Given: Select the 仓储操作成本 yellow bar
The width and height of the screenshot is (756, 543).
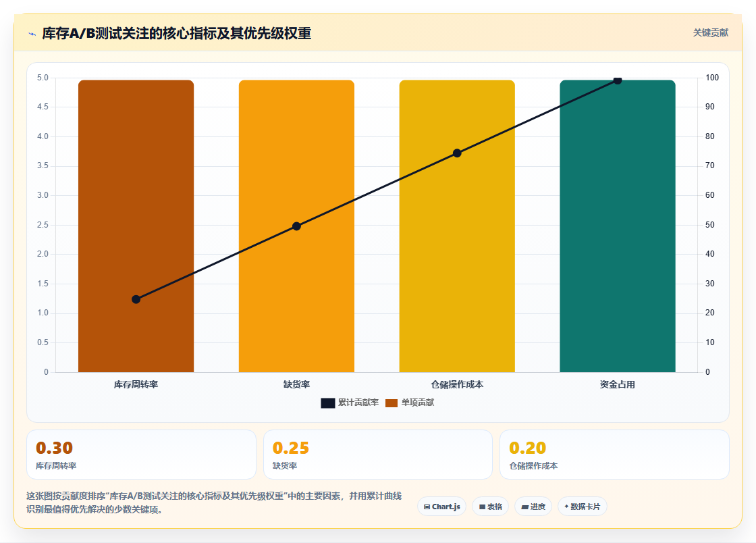Looking at the screenshot, I should click(457, 226).
